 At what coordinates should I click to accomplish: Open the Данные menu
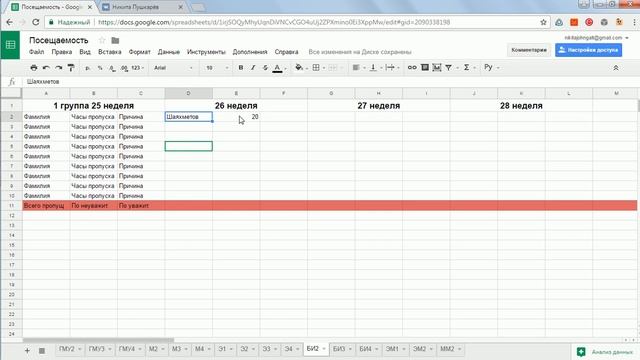click(x=169, y=52)
